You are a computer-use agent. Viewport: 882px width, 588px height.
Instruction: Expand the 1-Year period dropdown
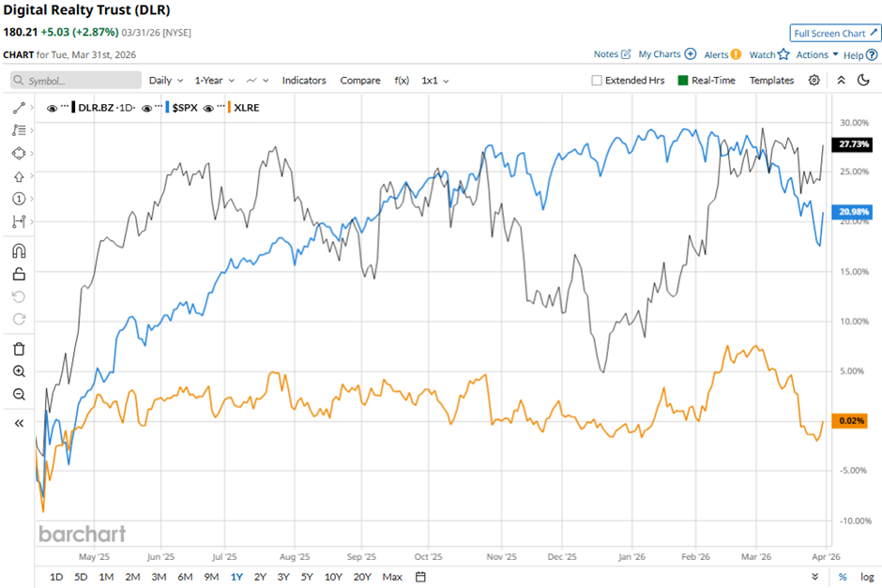214,81
